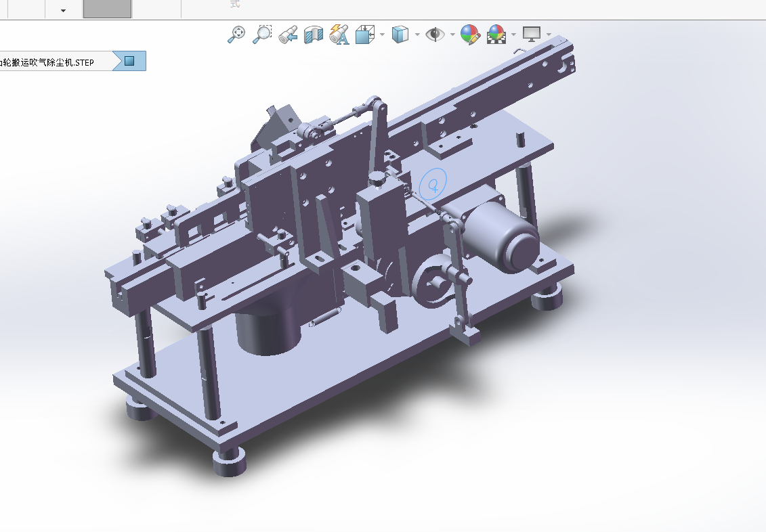Click the part icon beside the STEP filename

[x=129, y=61]
